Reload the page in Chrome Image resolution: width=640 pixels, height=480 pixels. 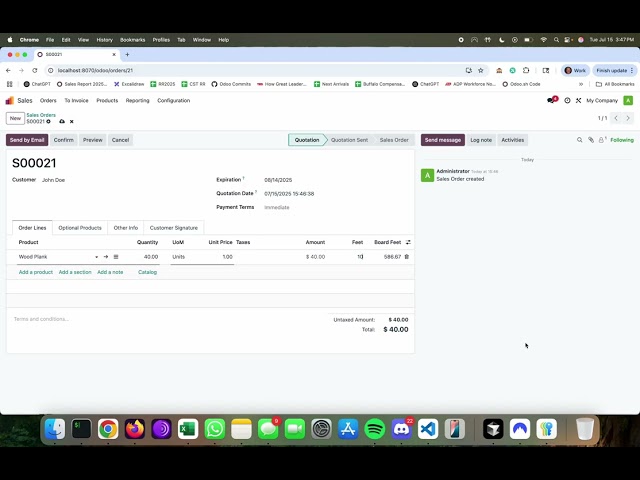pos(35,71)
